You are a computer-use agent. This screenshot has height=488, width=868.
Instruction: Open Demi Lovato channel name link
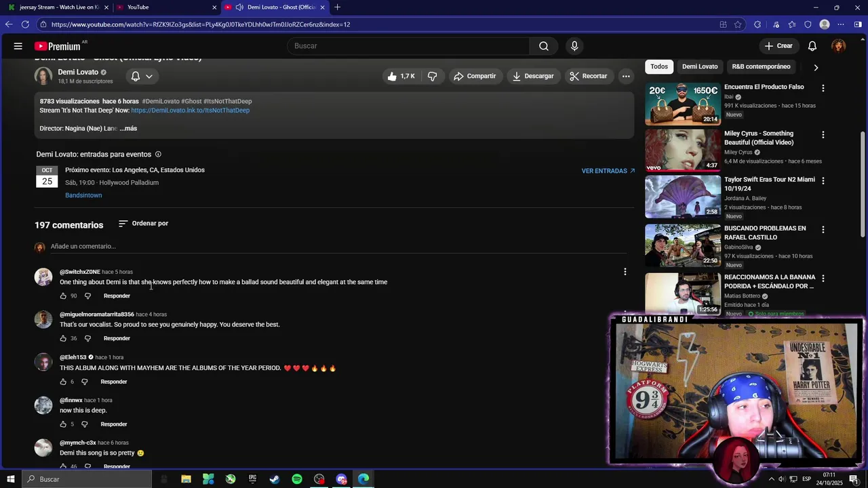point(78,72)
